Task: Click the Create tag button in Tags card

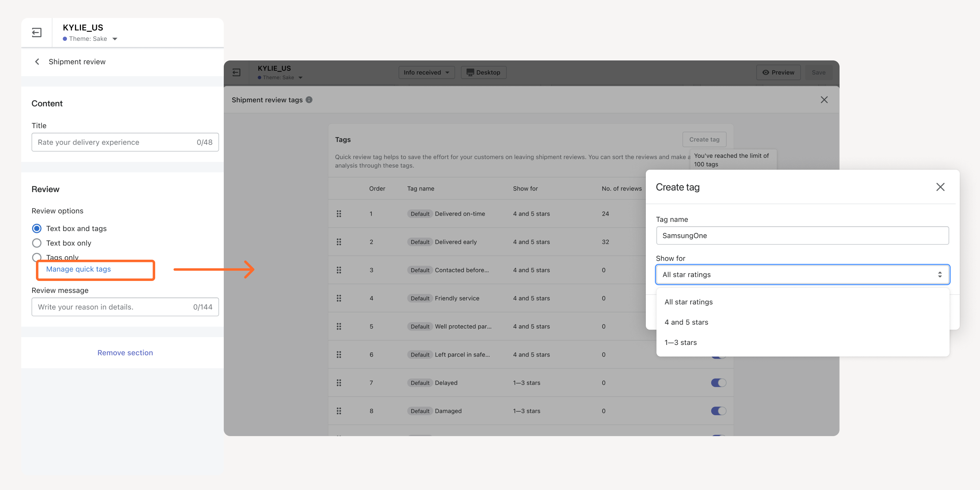Action: pyautogui.click(x=704, y=139)
